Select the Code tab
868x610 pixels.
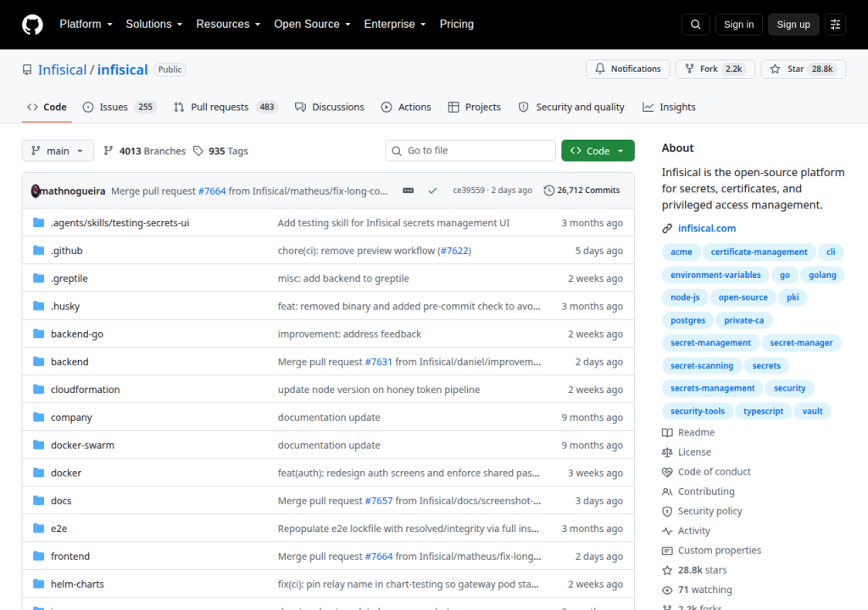[47, 107]
